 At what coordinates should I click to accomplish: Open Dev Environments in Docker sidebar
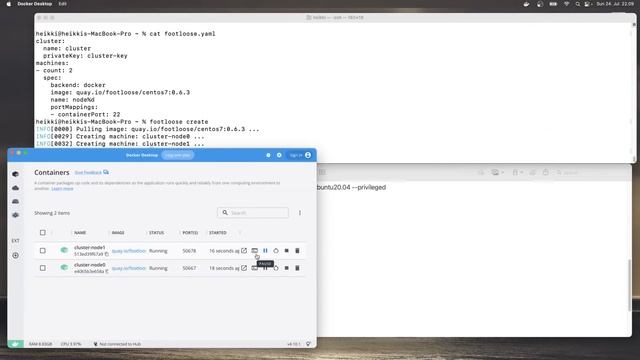point(16,215)
